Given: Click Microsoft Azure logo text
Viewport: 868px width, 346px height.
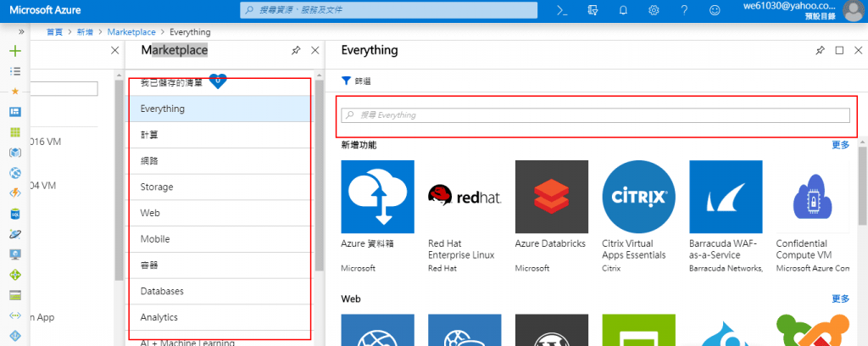Looking at the screenshot, I should tap(45, 10).
